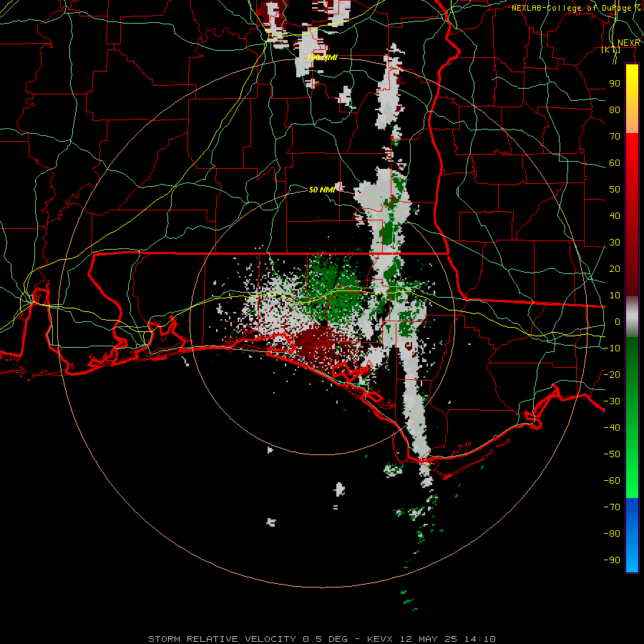Click the gray zero-velocity color bar segment

632,317
